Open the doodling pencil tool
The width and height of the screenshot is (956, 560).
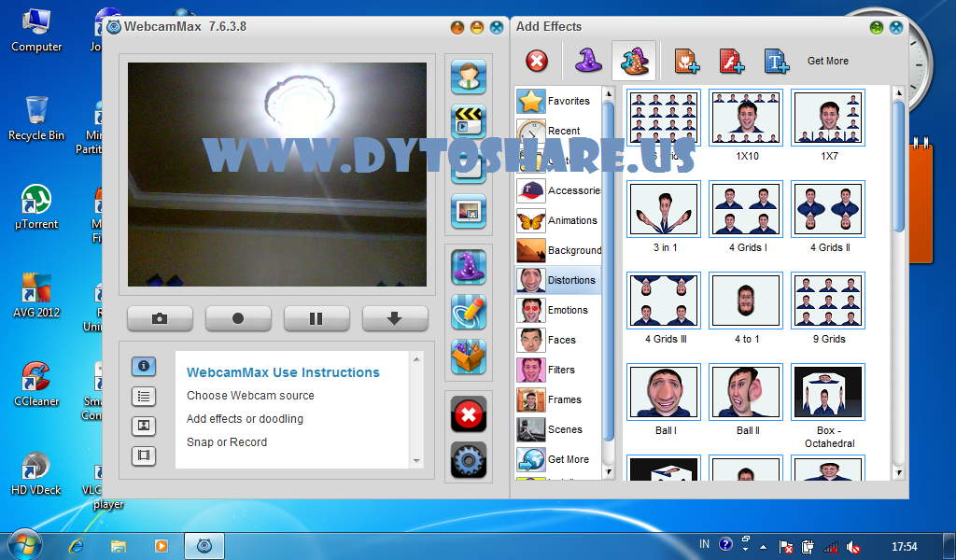click(469, 312)
